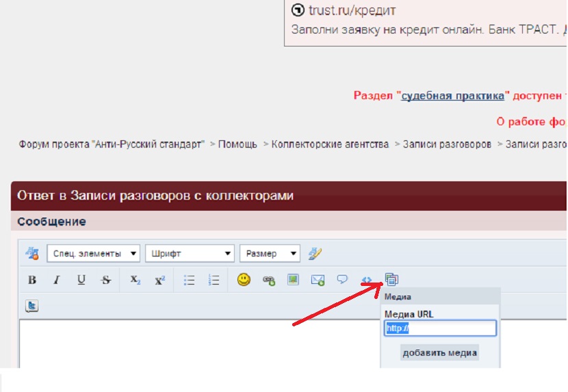
Task: Insert a hyperlink with link icon
Action: pos(268,280)
